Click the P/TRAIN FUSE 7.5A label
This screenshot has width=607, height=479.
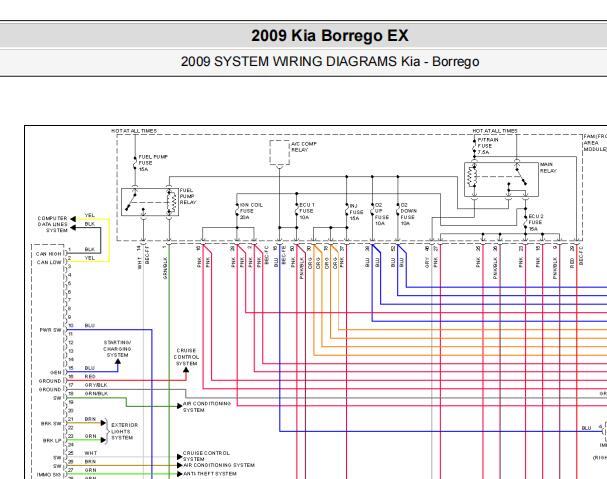click(x=488, y=146)
